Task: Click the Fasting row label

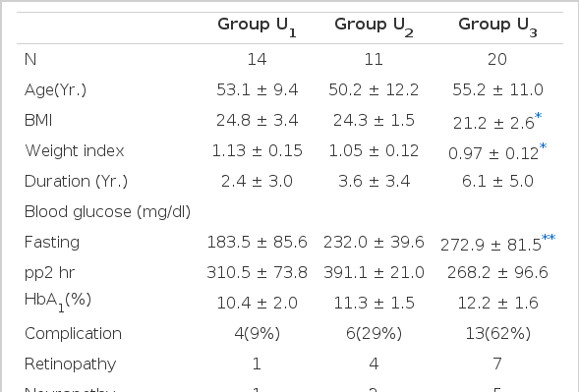Action: point(52,243)
